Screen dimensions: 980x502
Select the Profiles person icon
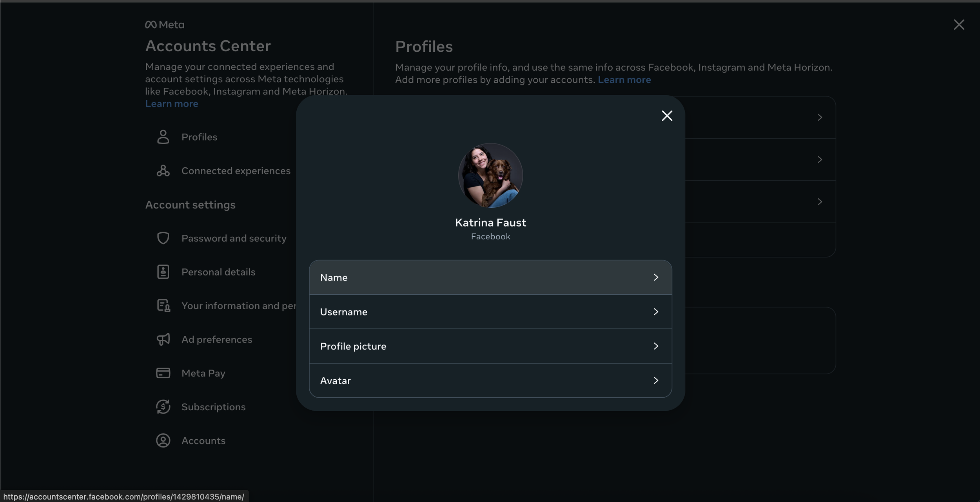pyautogui.click(x=163, y=137)
